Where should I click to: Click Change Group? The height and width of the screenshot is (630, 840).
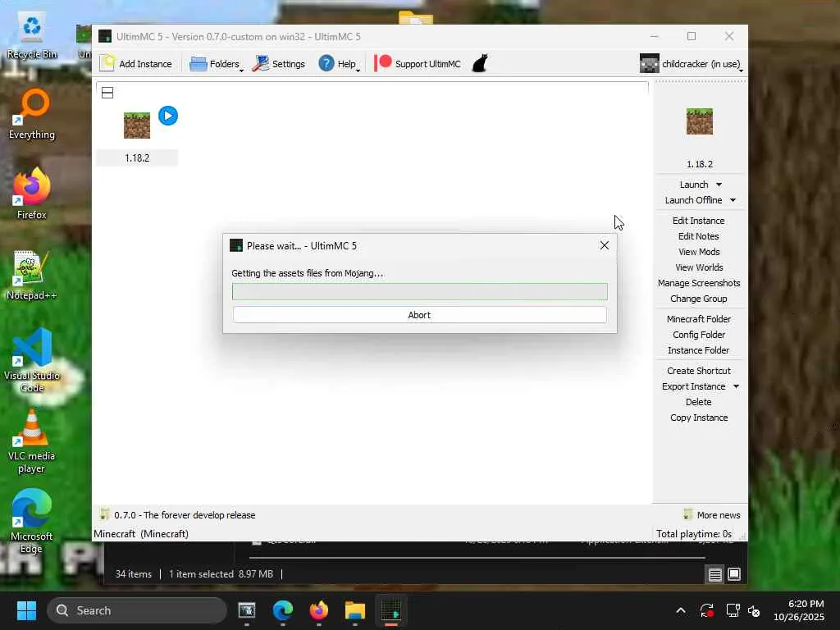click(699, 299)
